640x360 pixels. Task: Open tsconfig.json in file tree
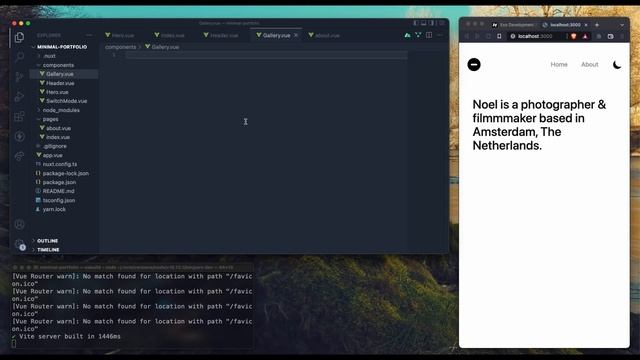coord(59,200)
